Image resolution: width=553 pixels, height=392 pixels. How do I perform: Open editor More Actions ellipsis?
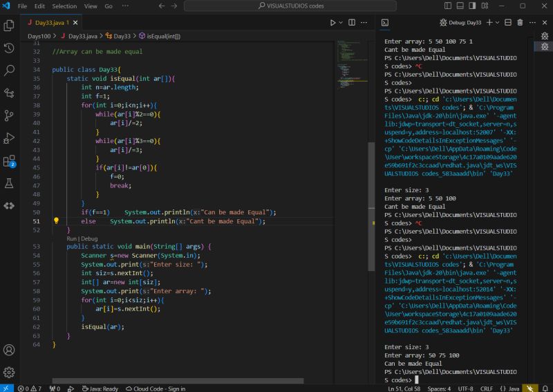(x=364, y=23)
